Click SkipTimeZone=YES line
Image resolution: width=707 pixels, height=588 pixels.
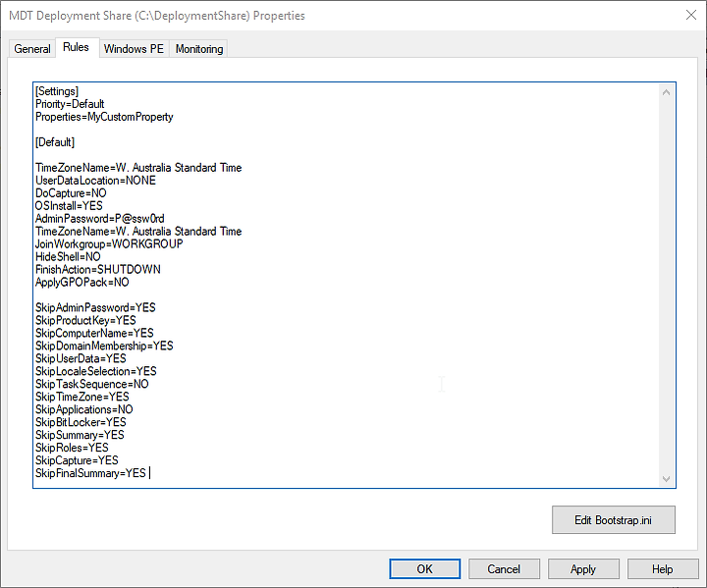(82, 397)
